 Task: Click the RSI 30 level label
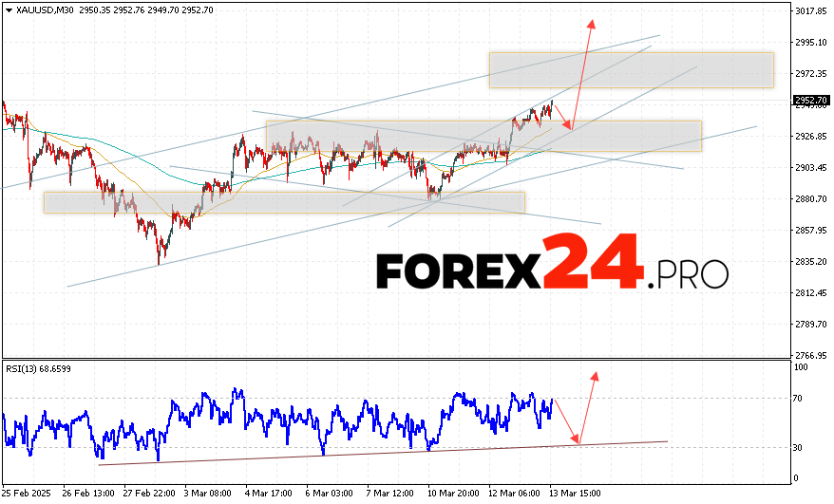click(x=799, y=447)
